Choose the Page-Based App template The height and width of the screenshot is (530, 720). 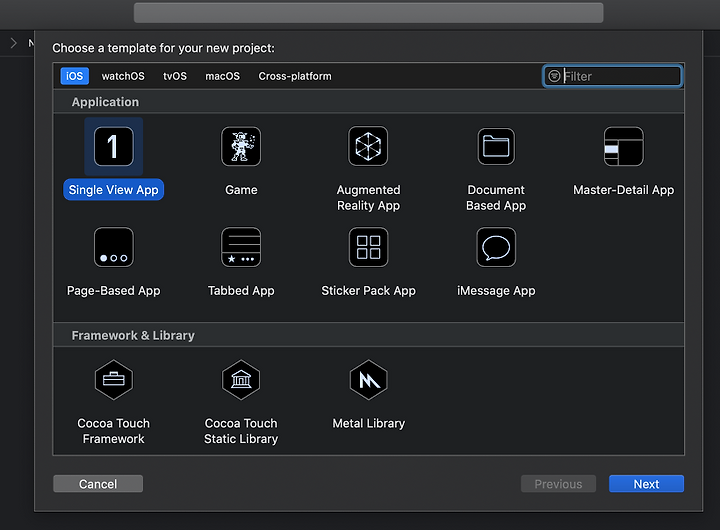tap(113, 248)
